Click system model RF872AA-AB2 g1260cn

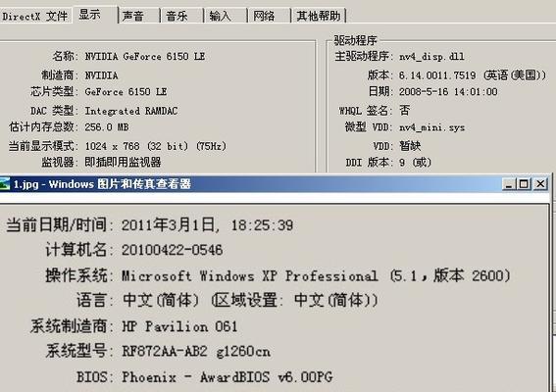coord(196,352)
